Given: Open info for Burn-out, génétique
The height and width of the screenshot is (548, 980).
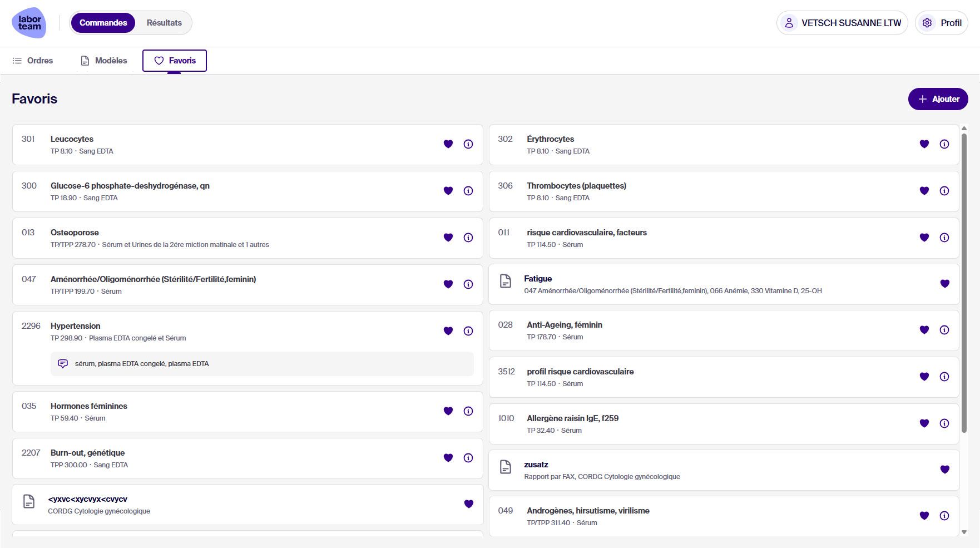Looking at the screenshot, I should (468, 458).
